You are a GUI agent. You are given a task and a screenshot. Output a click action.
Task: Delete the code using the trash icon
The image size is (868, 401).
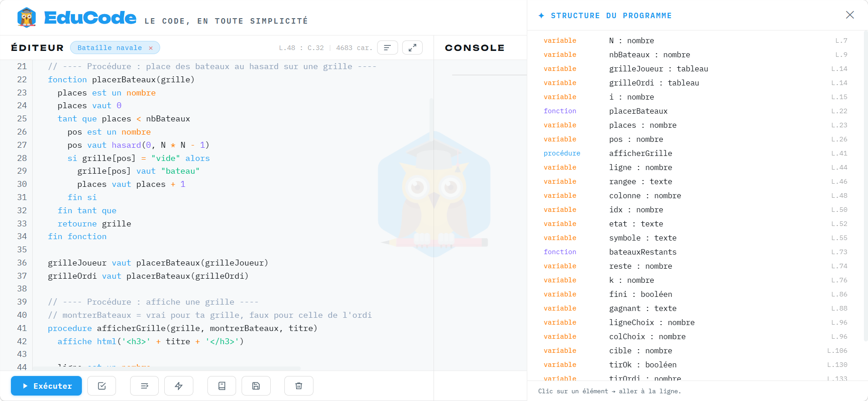click(x=299, y=386)
